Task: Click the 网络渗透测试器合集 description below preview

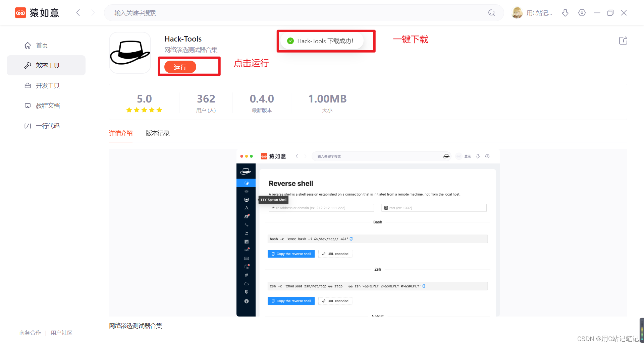Action: click(136, 326)
